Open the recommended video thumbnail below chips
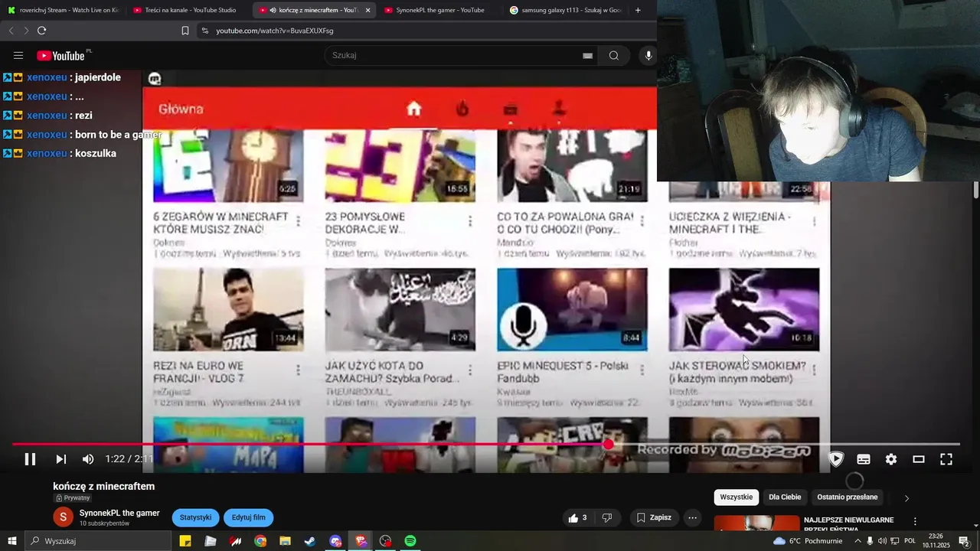The height and width of the screenshot is (551, 980). (x=756, y=523)
